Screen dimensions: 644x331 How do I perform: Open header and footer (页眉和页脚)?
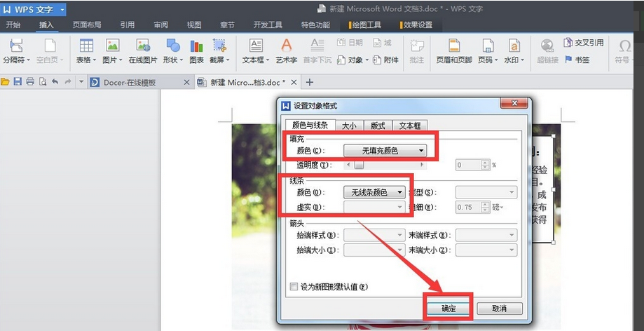[x=454, y=51]
